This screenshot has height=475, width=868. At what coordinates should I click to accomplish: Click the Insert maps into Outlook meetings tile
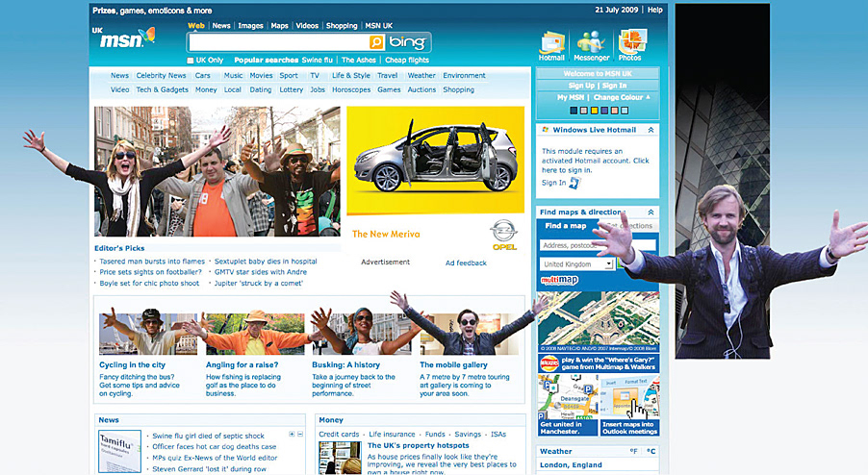[x=629, y=406]
